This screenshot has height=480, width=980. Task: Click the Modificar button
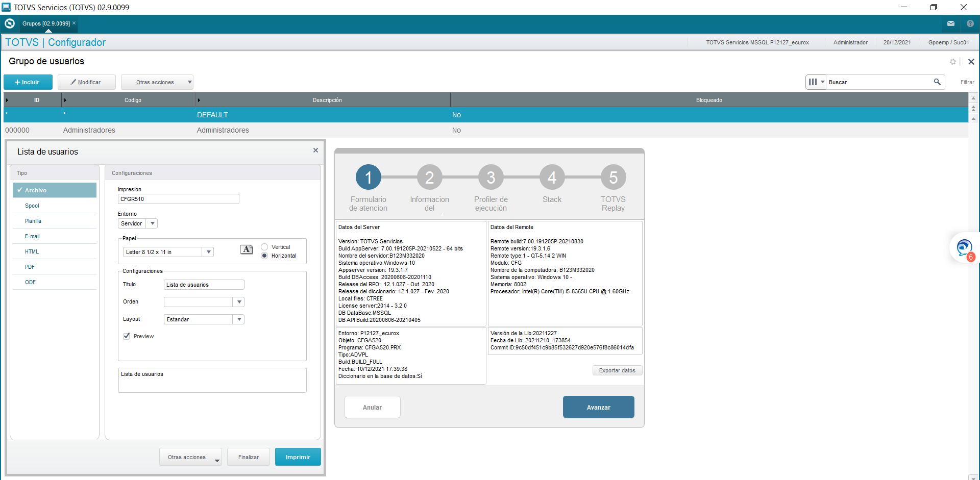coord(86,82)
